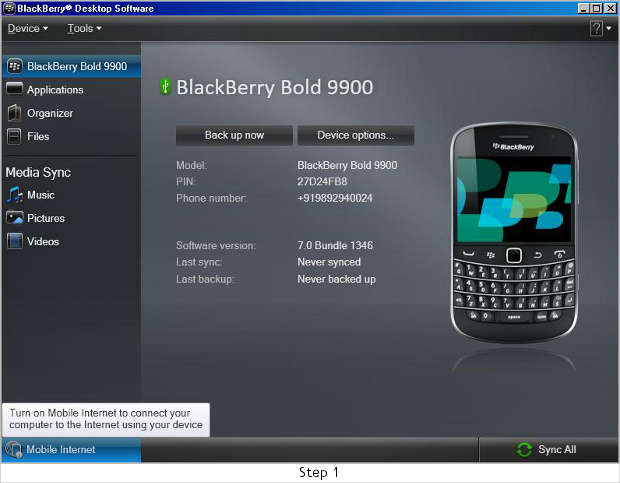
Task: Click the BlackBerry phone image
Action: (514, 233)
